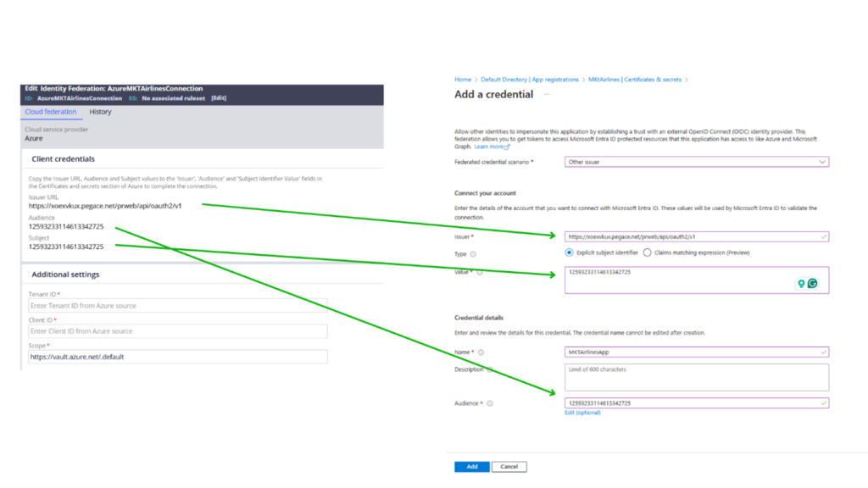Open the Learn more link
The image size is (868, 488).
click(x=492, y=147)
